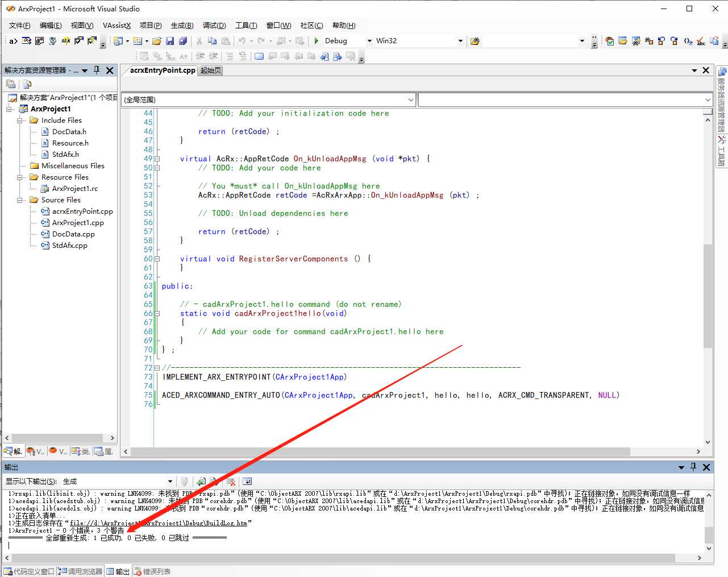The height and width of the screenshot is (577, 728).
Task: Open the Win32 platform dropdown
Action: [x=460, y=41]
